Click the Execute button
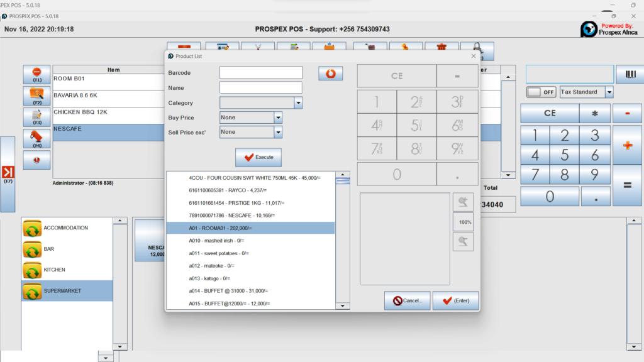The height and width of the screenshot is (362, 644). point(257,157)
